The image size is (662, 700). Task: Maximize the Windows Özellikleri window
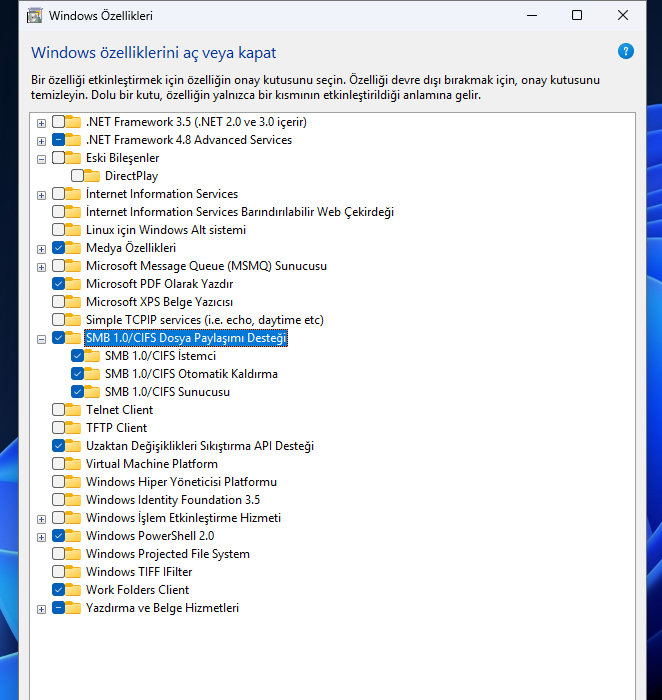point(577,16)
